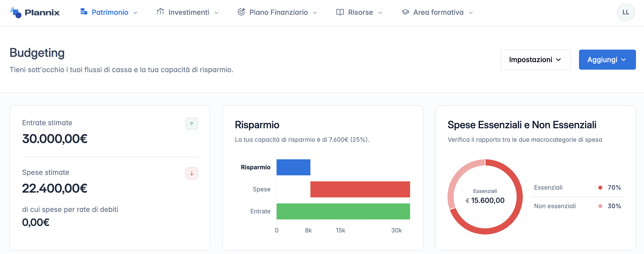Viewport: 644px width, 254px height.
Task: Expand the Area formativa menu chevron
Action: click(471, 13)
